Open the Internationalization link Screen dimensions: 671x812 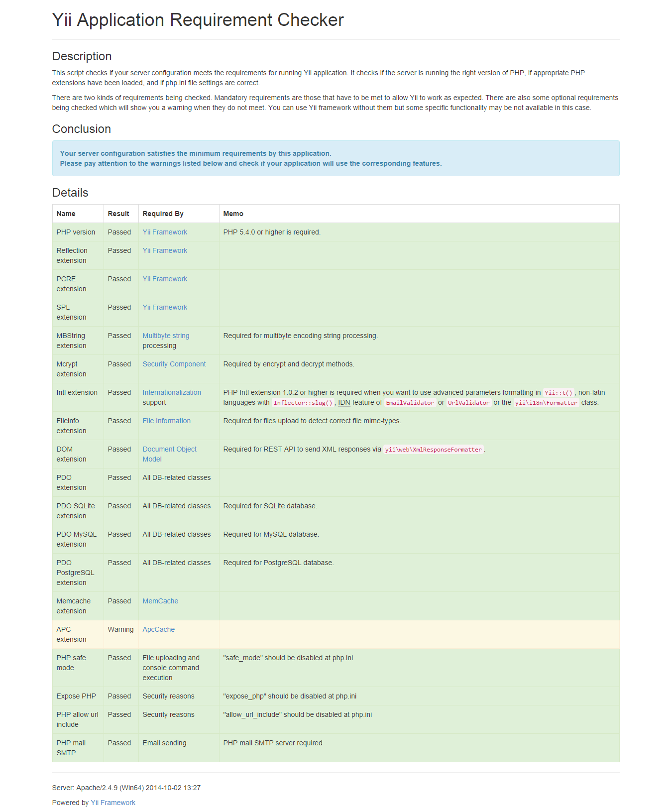[172, 392]
